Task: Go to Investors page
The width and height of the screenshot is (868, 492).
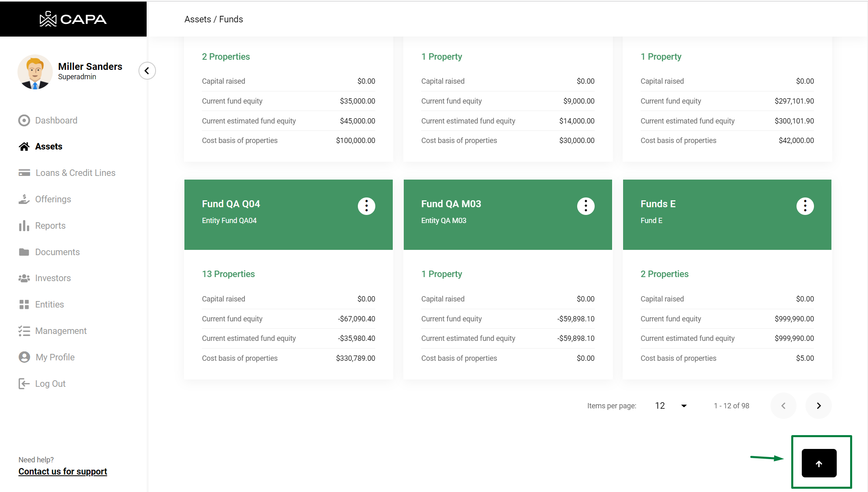Action: click(53, 278)
